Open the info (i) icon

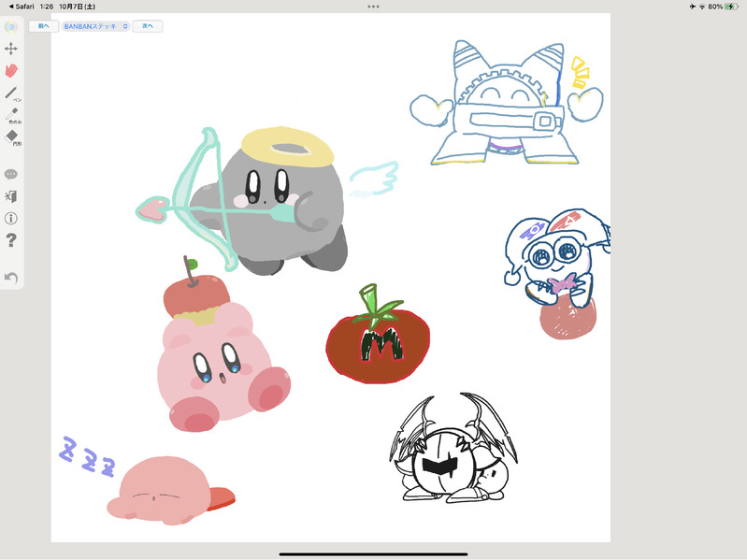click(x=11, y=218)
